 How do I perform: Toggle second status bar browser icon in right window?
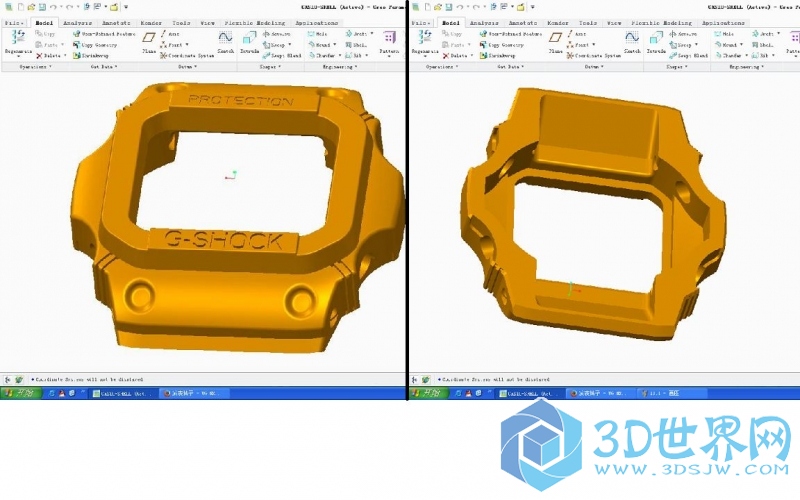tap(426, 380)
